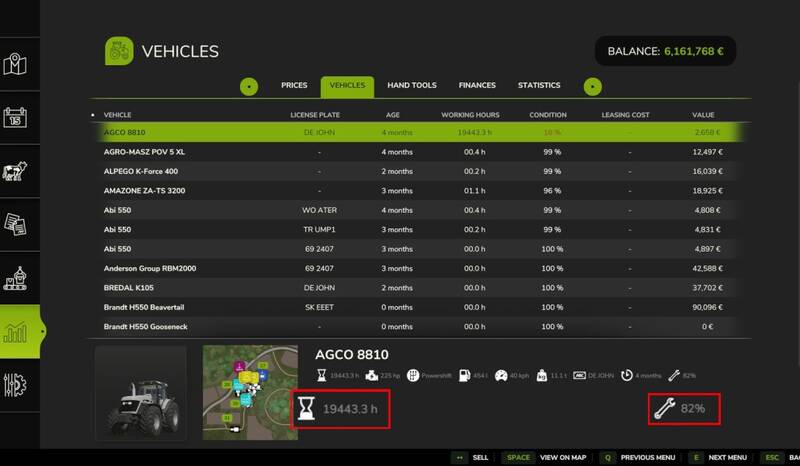
Task: Open the animals page with cow icon
Action: coord(17,170)
